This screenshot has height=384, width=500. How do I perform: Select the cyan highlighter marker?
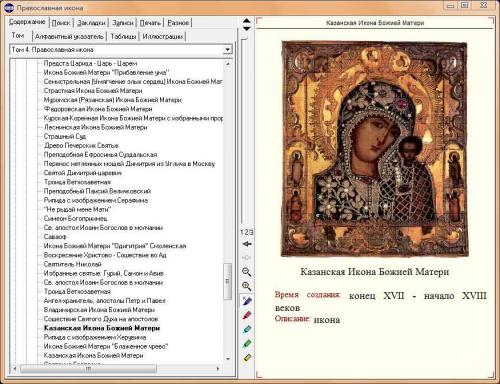point(247,329)
